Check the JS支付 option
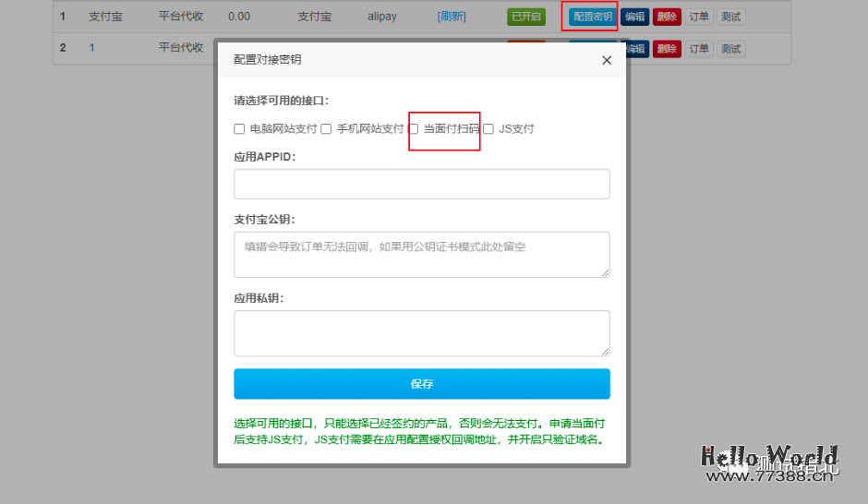 point(488,129)
